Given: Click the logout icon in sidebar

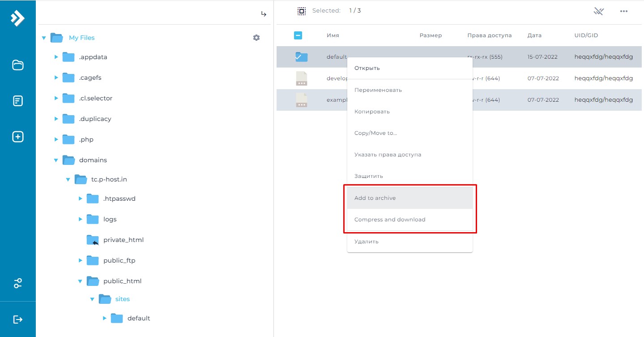Looking at the screenshot, I should pos(18,319).
